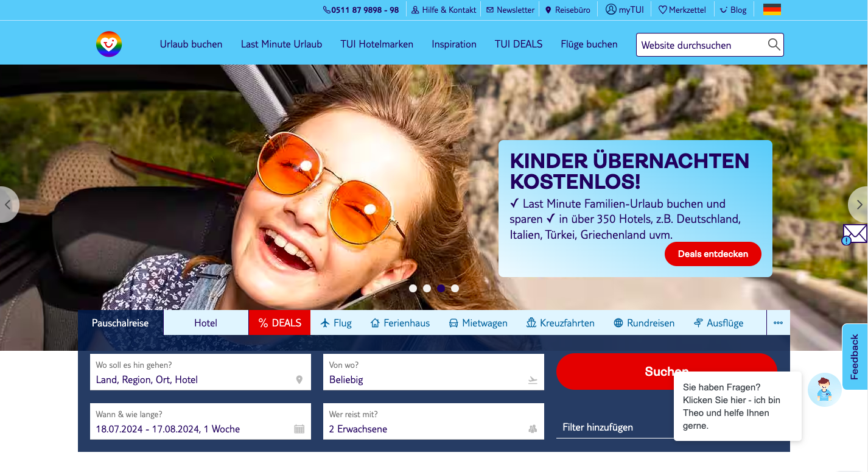Click Deals entdecken button
Screen dimensions: 868x472
[713, 254]
